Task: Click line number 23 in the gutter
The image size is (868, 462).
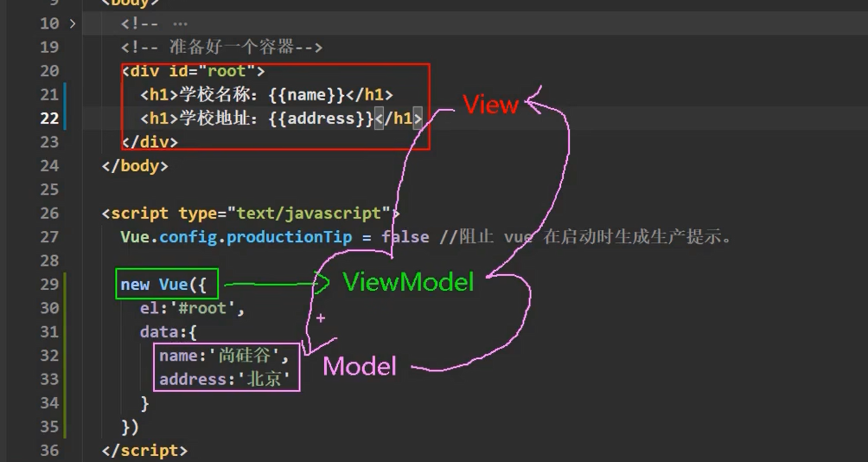Action: pyautogui.click(x=49, y=143)
